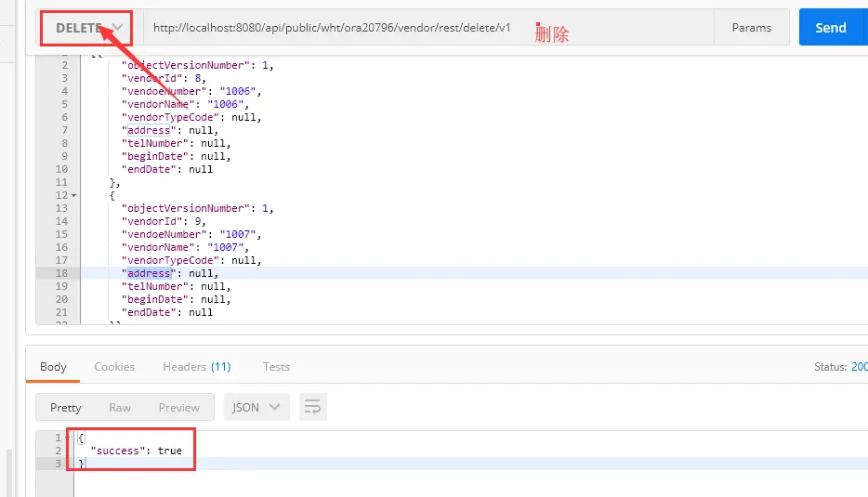Click the line 18 "address" key
The height and width of the screenshot is (497, 868).
[149, 273]
